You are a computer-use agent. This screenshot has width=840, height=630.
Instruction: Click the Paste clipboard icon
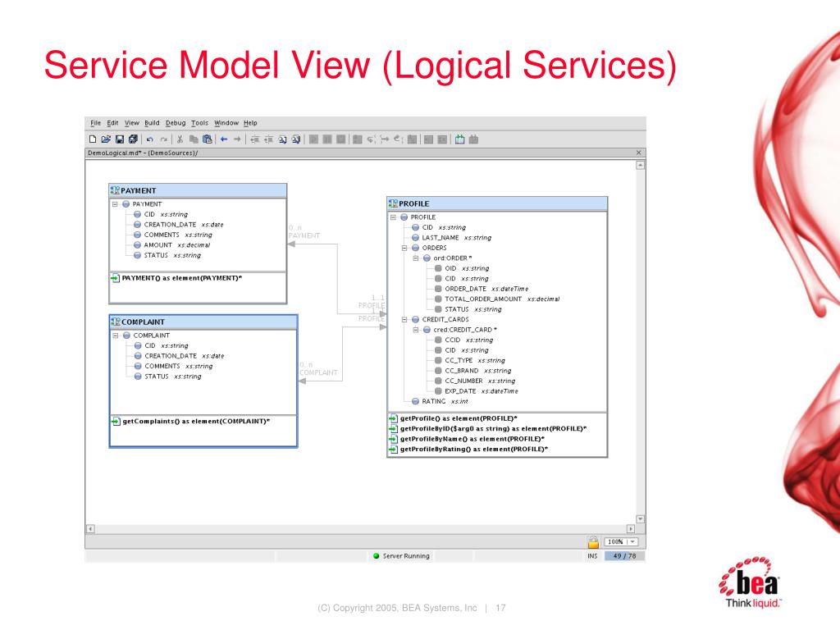tap(208, 139)
